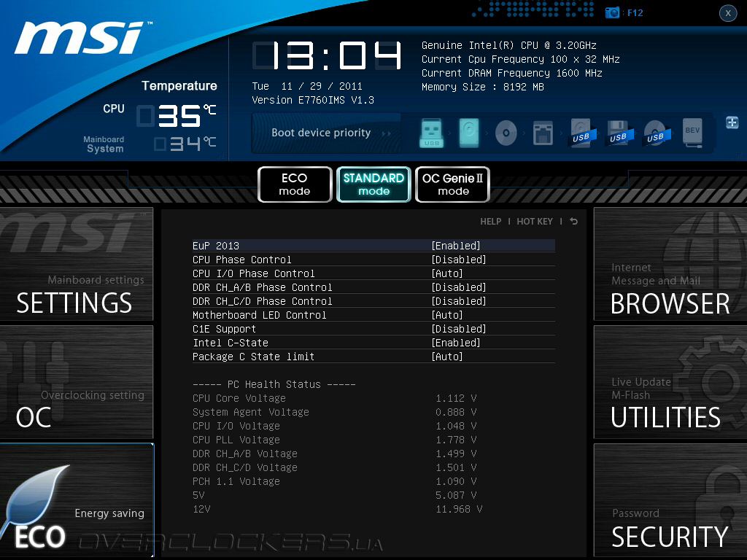Click the ECO leaf icon

click(x=36, y=500)
